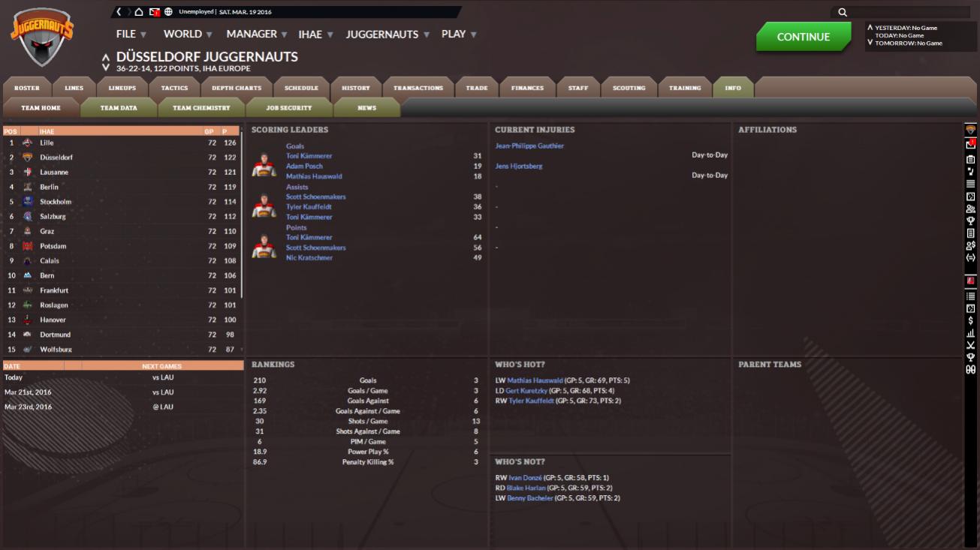This screenshot has height=550, width=980.
Task: Click the dollar sign icon in right sidebar
Action: click(x=970, y=320)
